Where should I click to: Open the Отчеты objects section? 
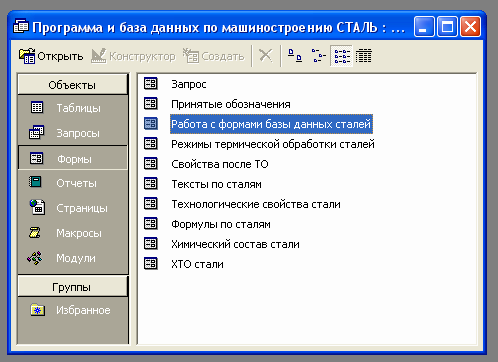72,183
